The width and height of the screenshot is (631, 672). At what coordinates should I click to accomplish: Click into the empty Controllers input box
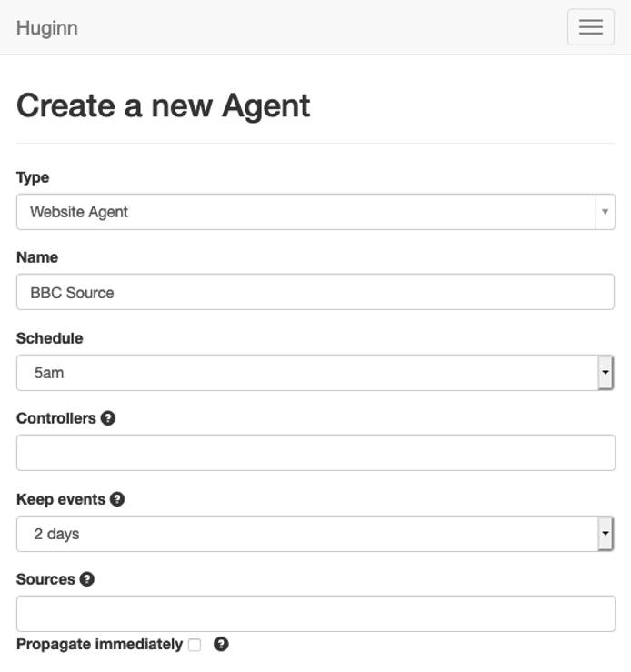pos(315,453)
